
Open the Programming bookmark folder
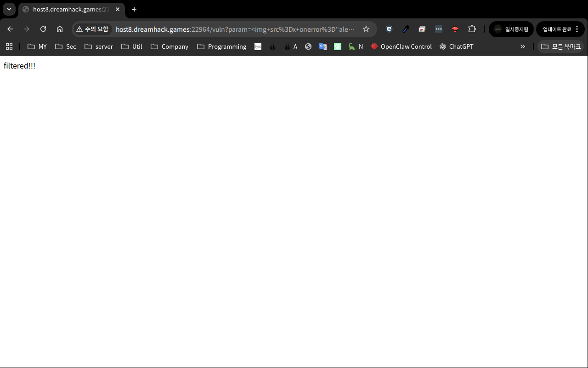[221, 46]
